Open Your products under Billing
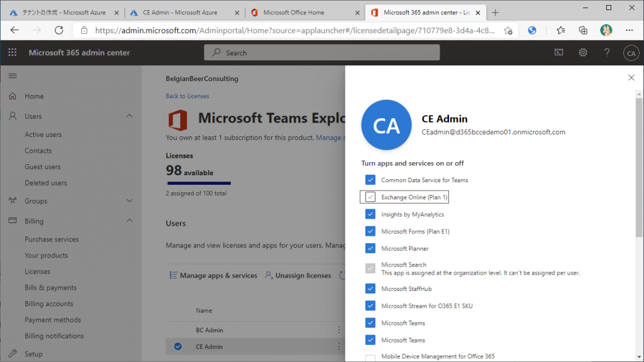Viewport: 644px width, 362px height. (x=47, y=255)
